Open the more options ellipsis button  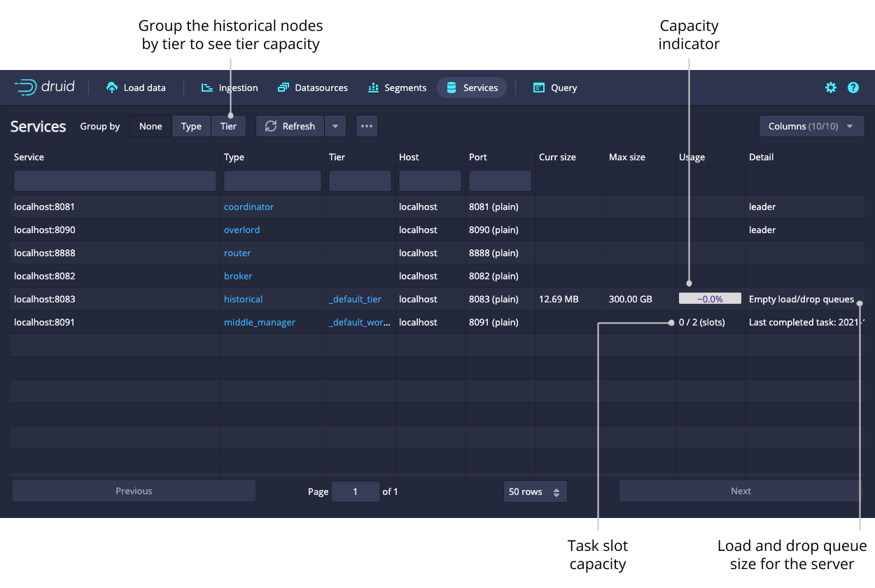tap(367, 126)
